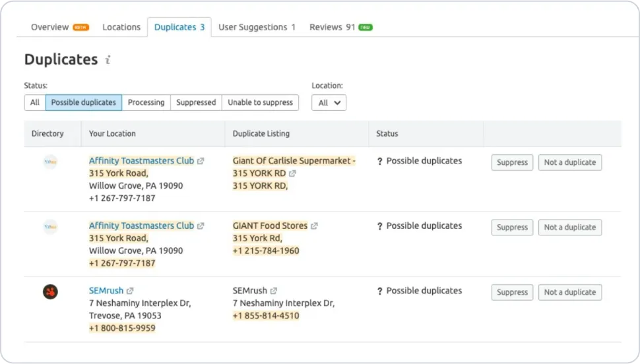Click question mark icon in SEMrush row status
Viewport: 640px width, 364px height.
pos(379,291)
